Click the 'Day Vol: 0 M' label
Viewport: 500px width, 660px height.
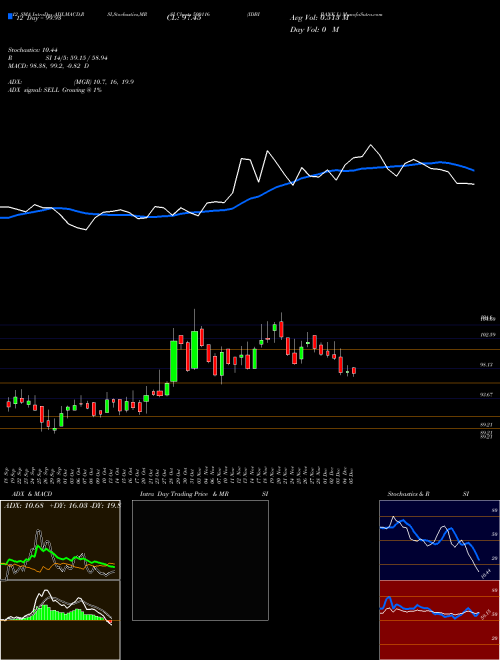[314, 30]
